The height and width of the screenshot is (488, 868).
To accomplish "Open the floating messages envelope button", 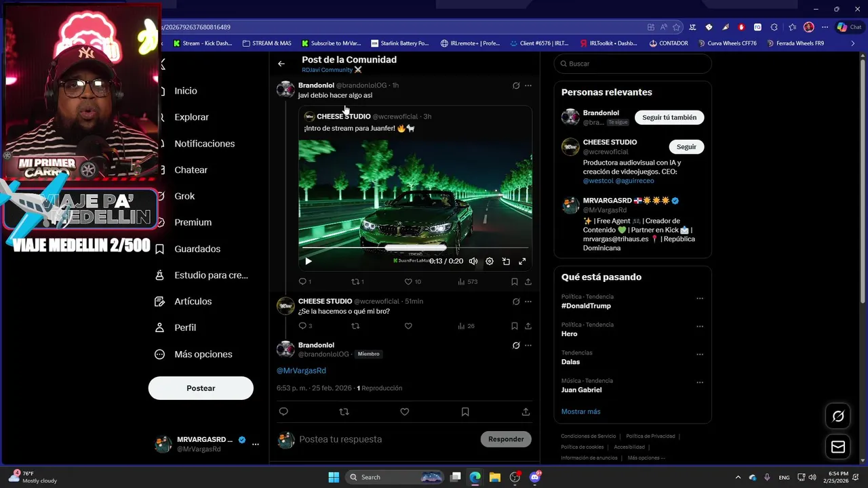I will click(838, 447).
